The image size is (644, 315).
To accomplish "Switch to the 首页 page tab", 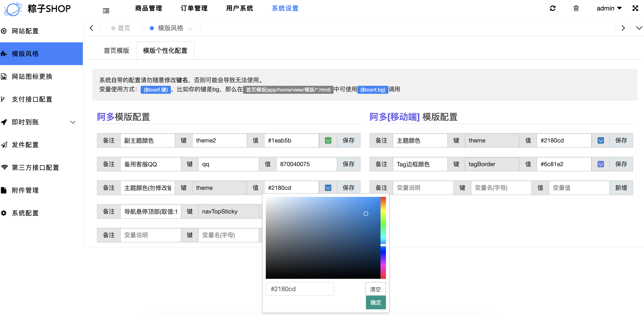I will pos(121,28).
